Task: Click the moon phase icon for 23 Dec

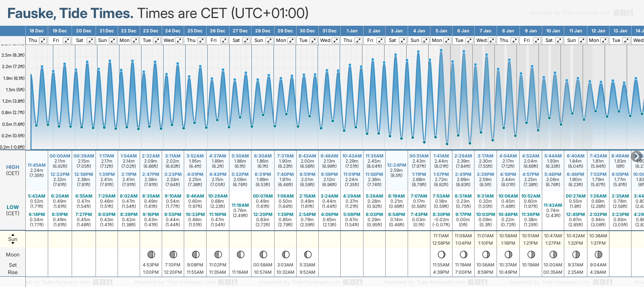Action: [151, 255]
